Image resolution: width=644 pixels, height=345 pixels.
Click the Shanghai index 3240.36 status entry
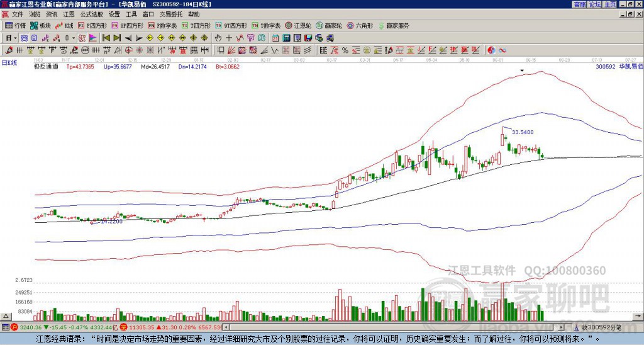pos(30,327)
